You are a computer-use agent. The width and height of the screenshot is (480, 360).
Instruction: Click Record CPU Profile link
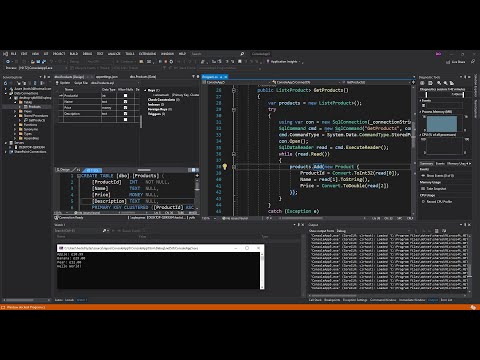(x=437, y=202)
